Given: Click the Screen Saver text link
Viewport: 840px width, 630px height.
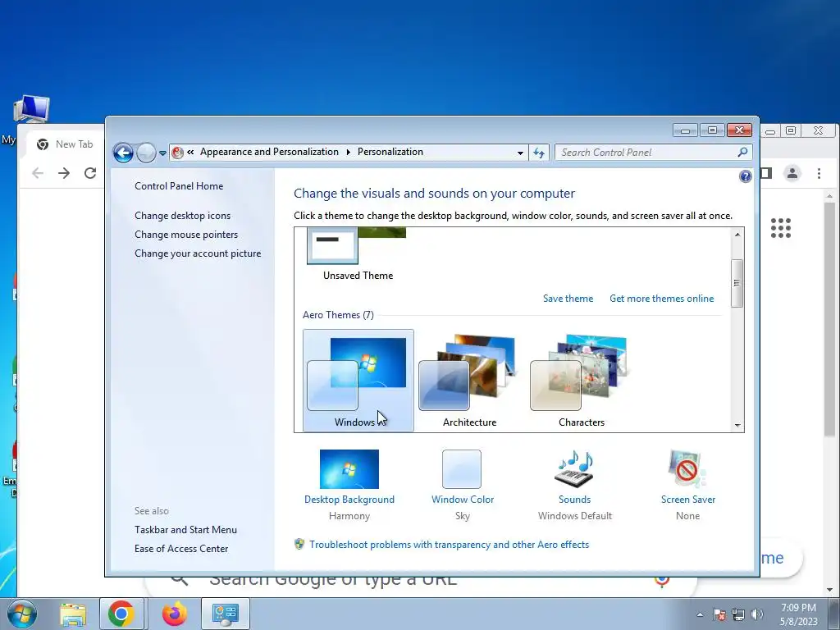Looking at the screenshot, I should (x=688, y=500).
